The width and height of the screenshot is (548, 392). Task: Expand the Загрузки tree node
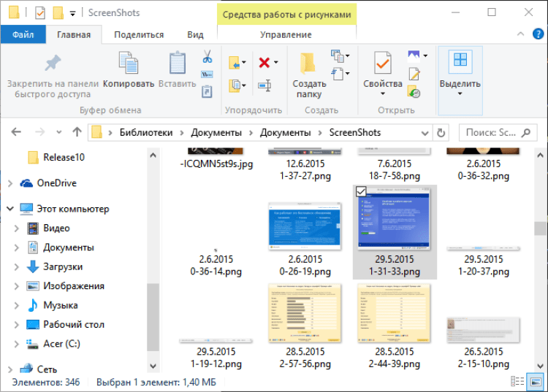pyautogui.click(x=16, y=267)
